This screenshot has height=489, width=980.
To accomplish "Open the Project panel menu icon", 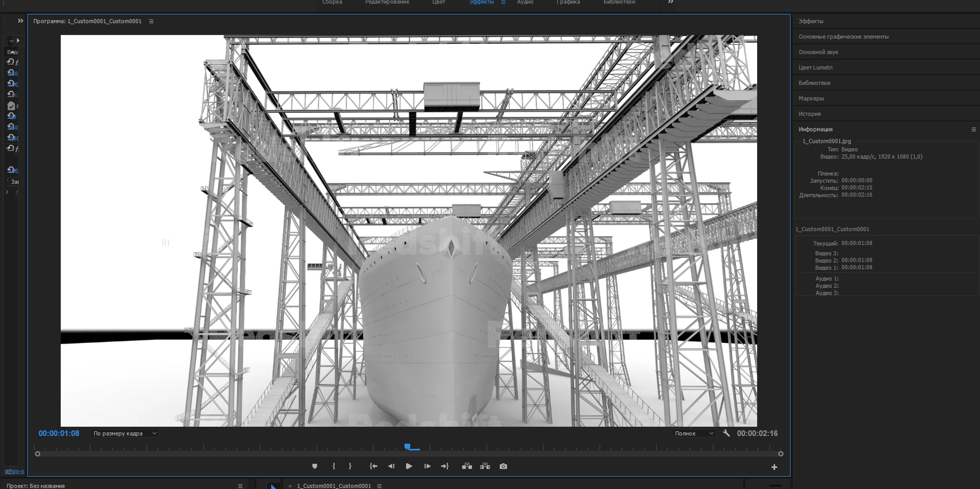I will tap(240, 485).
